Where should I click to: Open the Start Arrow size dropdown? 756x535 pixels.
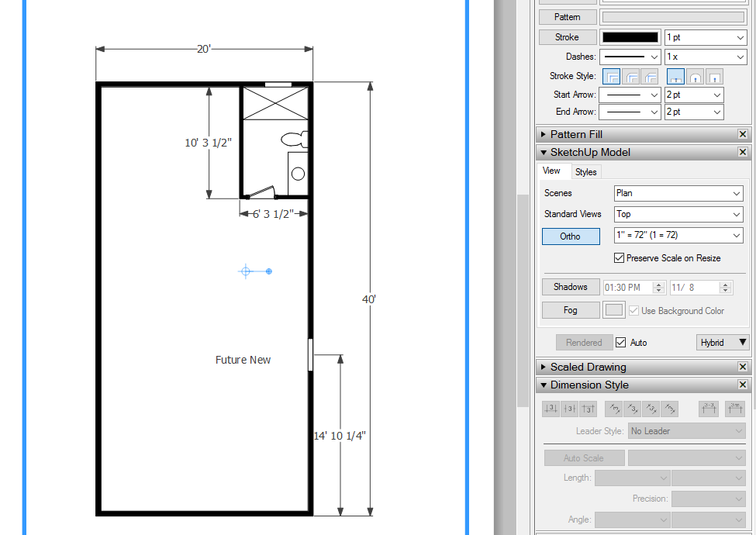tap(694, 95)
